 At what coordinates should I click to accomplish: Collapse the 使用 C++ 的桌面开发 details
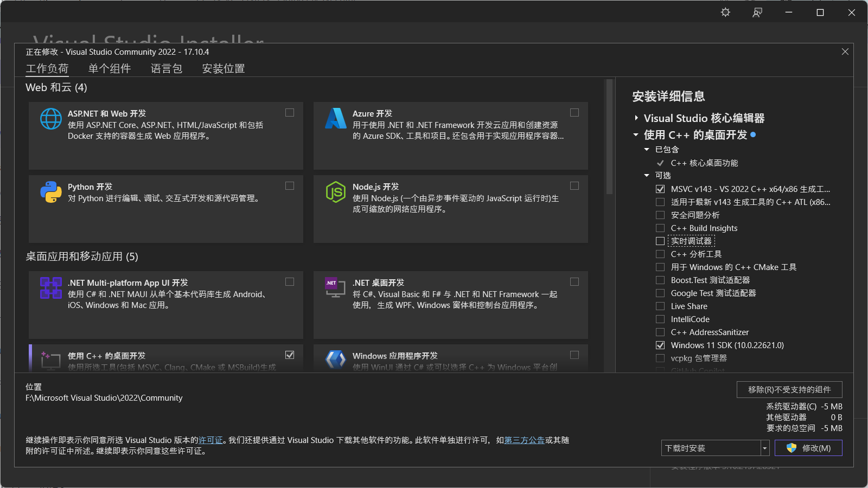pos(635,135)
